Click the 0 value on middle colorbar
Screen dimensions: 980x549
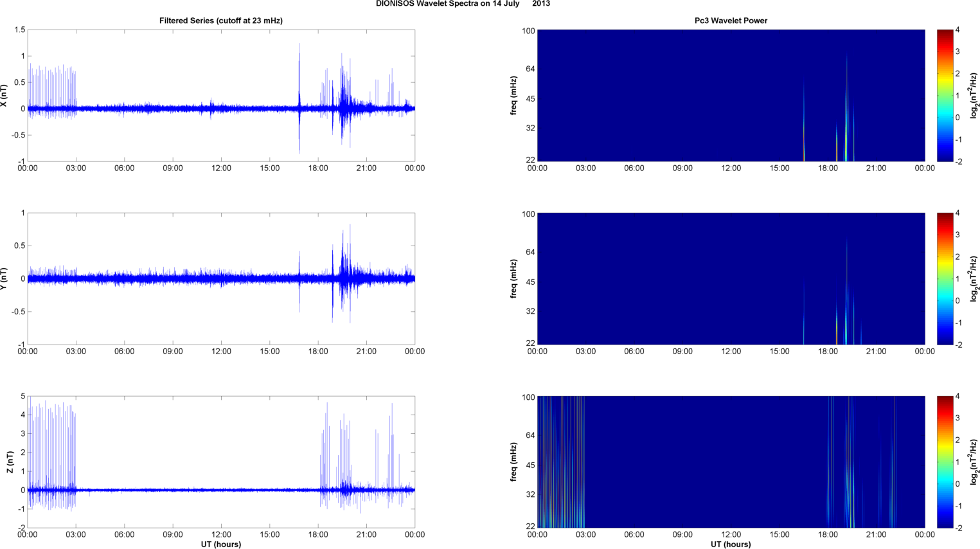click(958, 301)
